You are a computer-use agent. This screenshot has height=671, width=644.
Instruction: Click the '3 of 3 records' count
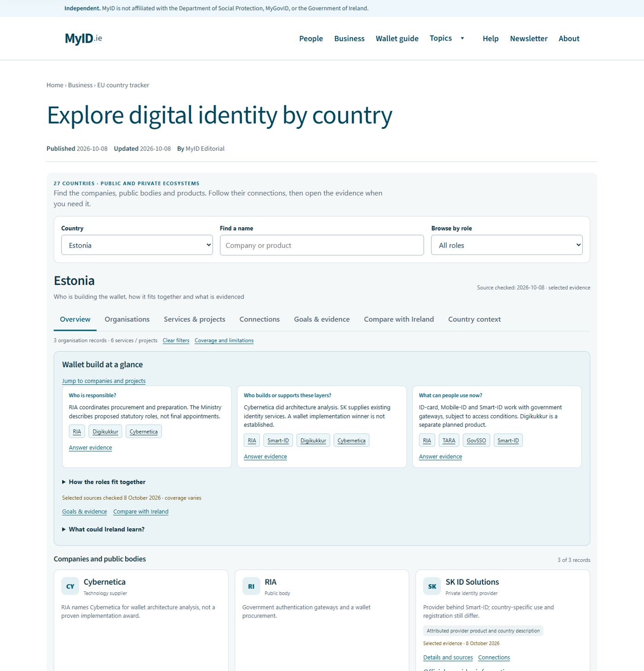574,560
